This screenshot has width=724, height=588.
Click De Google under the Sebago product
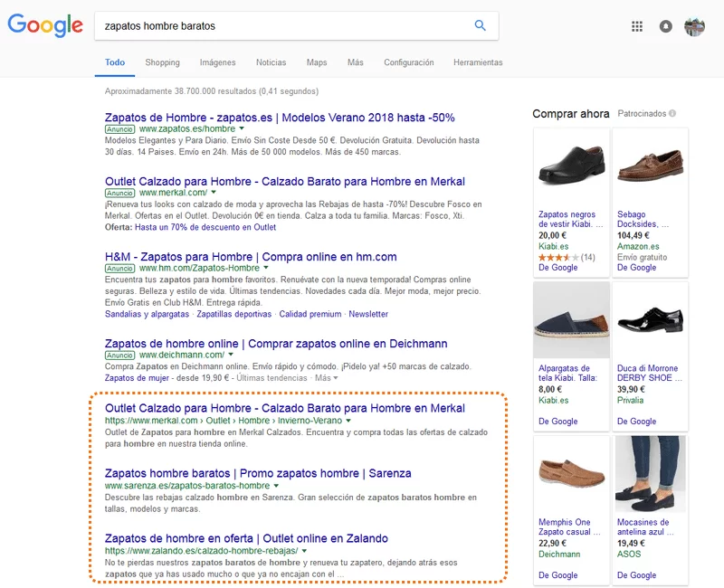pos(637,268)
